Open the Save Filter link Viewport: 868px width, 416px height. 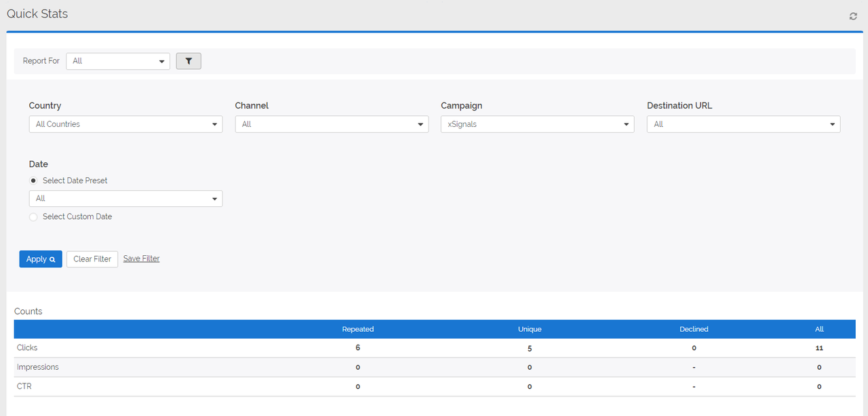pyautogui.click(x=142, y=259)
